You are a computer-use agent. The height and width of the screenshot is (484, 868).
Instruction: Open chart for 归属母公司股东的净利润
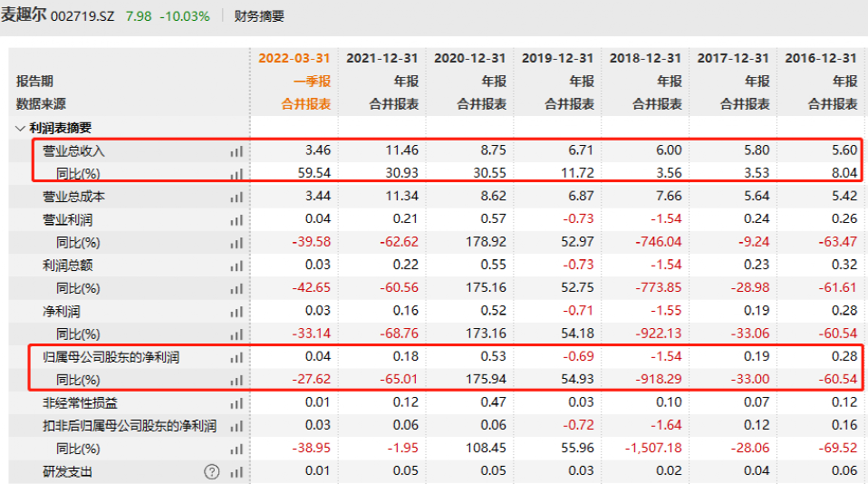click(236, 358)
